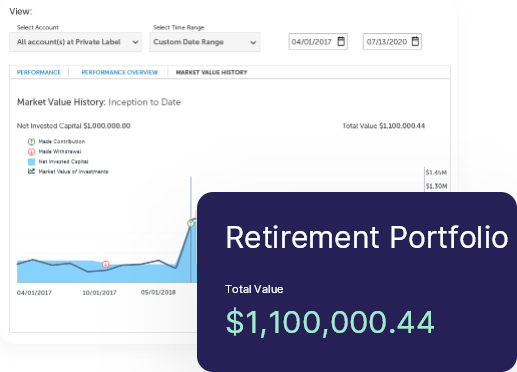The width and height of the screenshot is (517, 372).
Task: Click the Total Value $1,100,000.44 chart header text
Action: 384,126
